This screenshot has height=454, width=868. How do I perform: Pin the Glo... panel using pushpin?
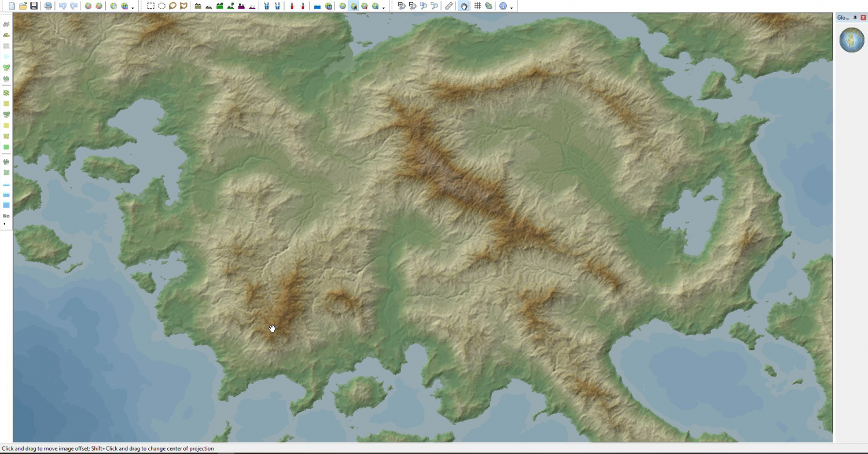[855, 17]
